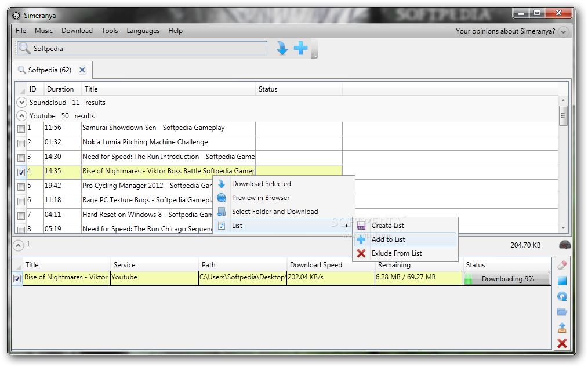
Task: Open the Languages menu
Action: click(143, 31)
